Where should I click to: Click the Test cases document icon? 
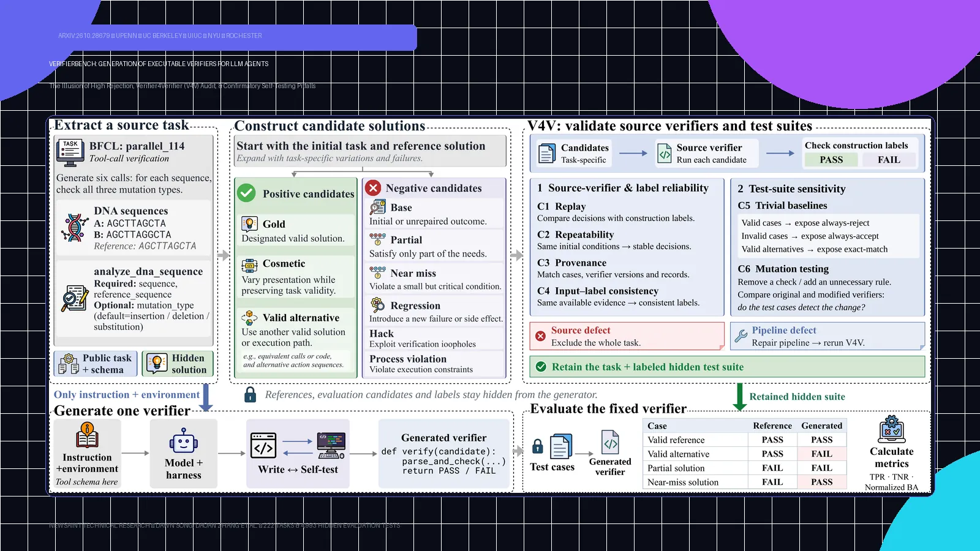pyautogui.click(x=561, y=446)
